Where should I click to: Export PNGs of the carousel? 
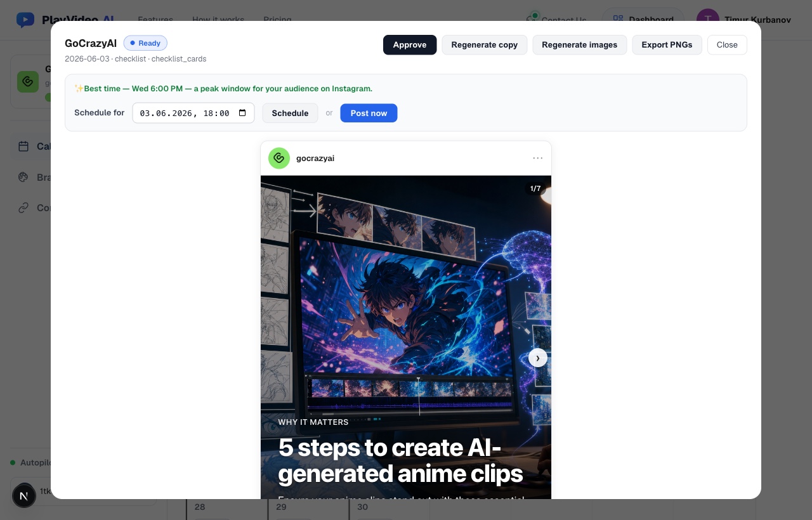tap(667, 44)
